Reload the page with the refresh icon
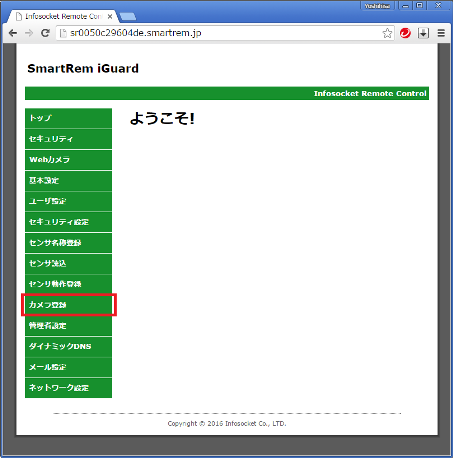 coord(45,33)
